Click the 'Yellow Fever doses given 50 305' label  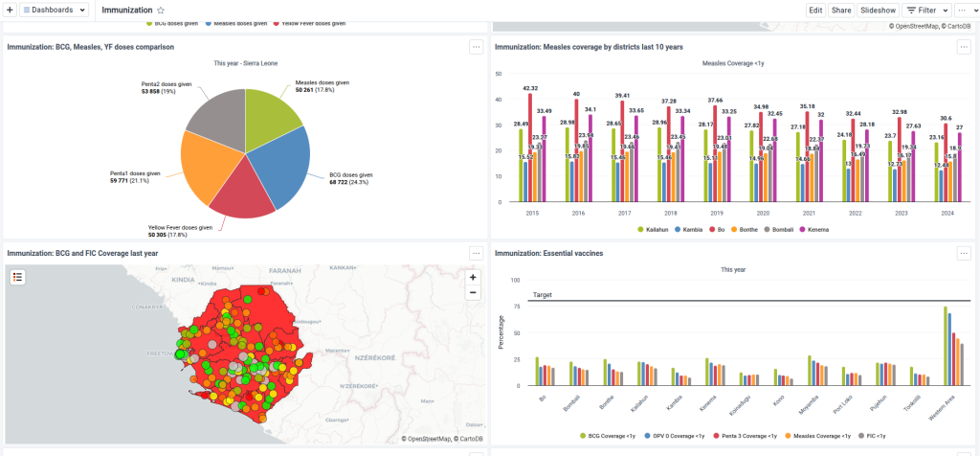pos(180,232)
